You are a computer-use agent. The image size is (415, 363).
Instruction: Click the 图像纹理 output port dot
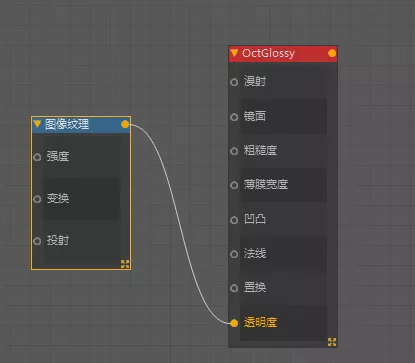click(125, 124)
